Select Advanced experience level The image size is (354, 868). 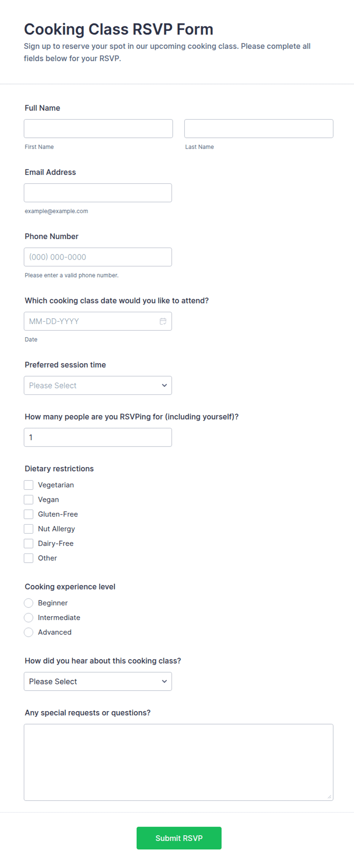click(29, 632)
